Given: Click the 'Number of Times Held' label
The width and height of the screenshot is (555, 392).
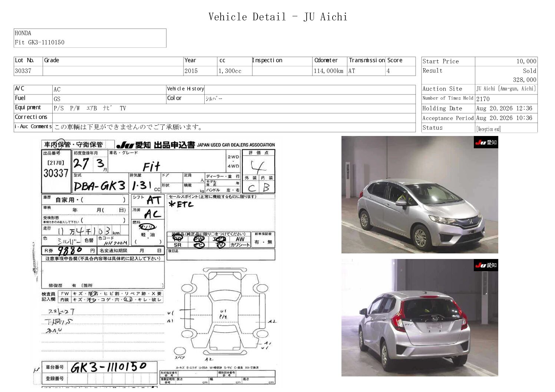Looking at the screenshot, I should tap(448, 98).
